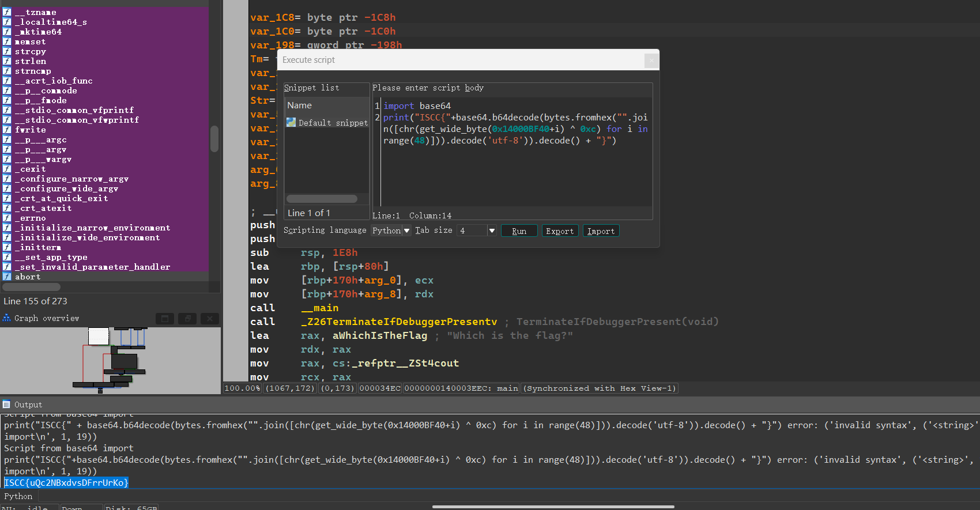Click the Graph overview panel icon
This screenshot has width=980, height=510.
tap(7, 318)
